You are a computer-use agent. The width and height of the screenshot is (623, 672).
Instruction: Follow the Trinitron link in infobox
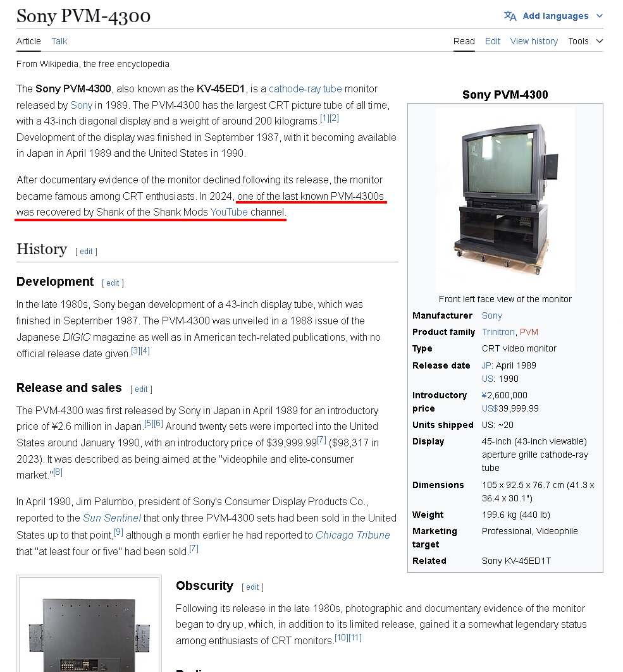click(498, 332)
